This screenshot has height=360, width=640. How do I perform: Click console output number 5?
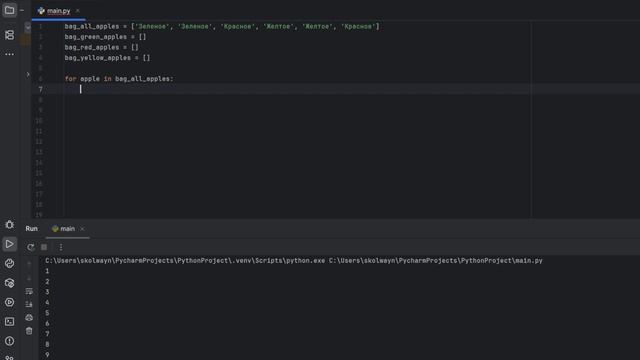47,313
